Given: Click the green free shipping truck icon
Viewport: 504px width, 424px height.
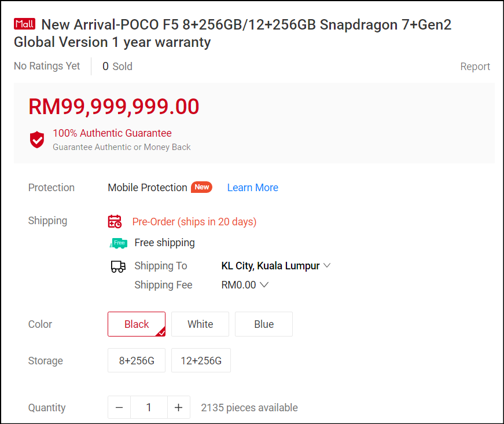Looking at the screenshot, I should 119,243.
